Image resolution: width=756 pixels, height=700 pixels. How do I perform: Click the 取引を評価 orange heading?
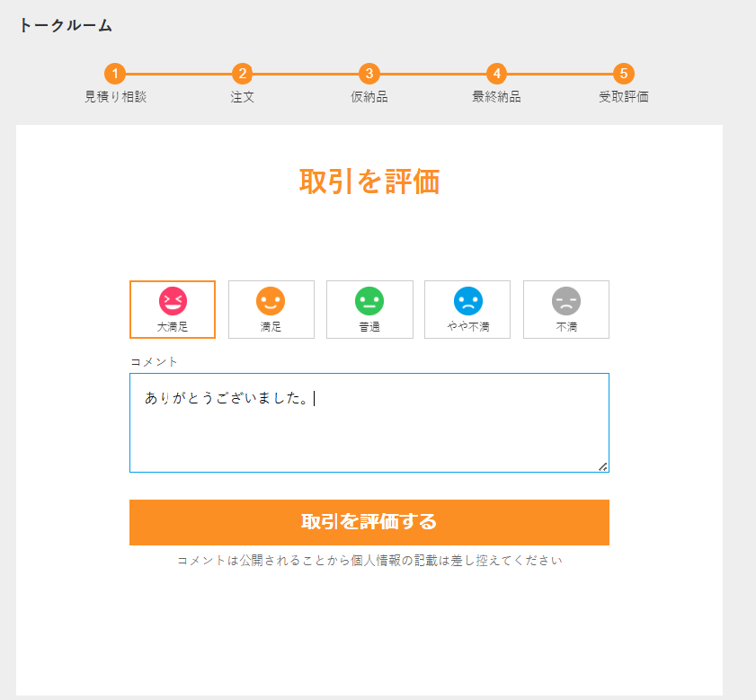coord(369,182)
